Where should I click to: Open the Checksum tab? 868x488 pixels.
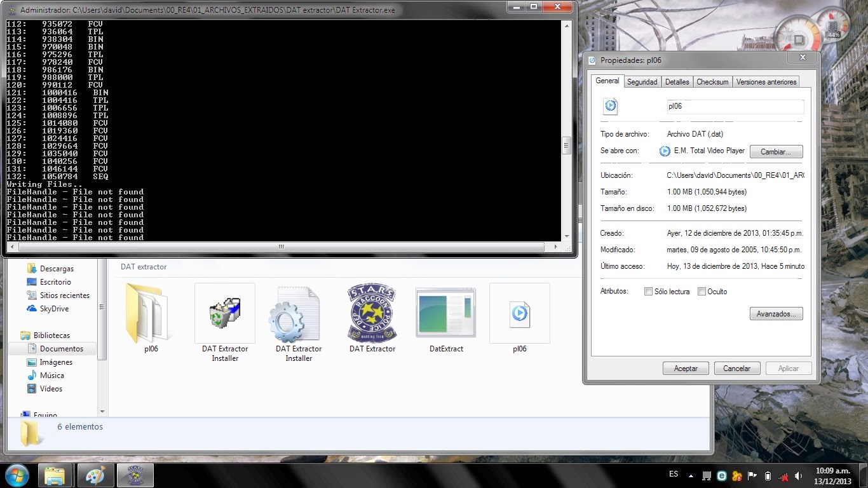click(712, 82)
